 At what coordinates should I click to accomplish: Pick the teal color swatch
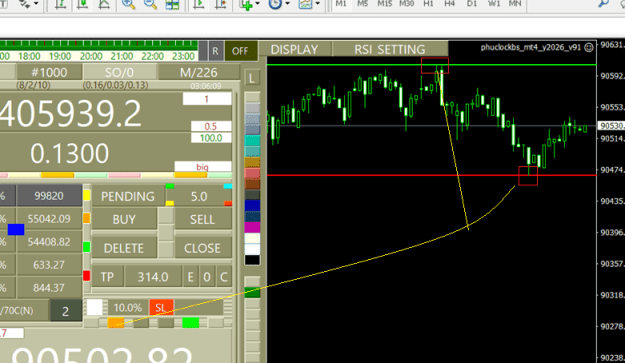click(252, 140)
